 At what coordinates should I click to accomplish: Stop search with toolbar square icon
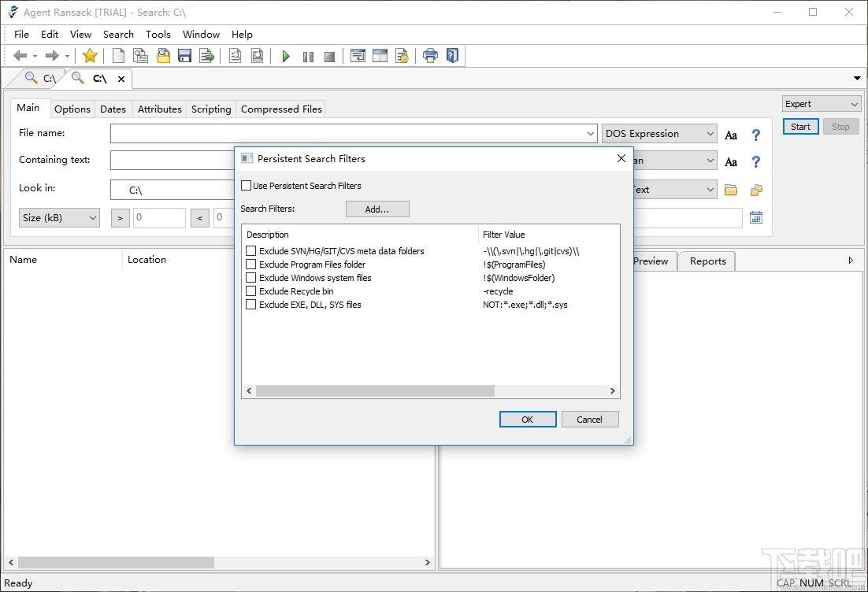[329, 57]
